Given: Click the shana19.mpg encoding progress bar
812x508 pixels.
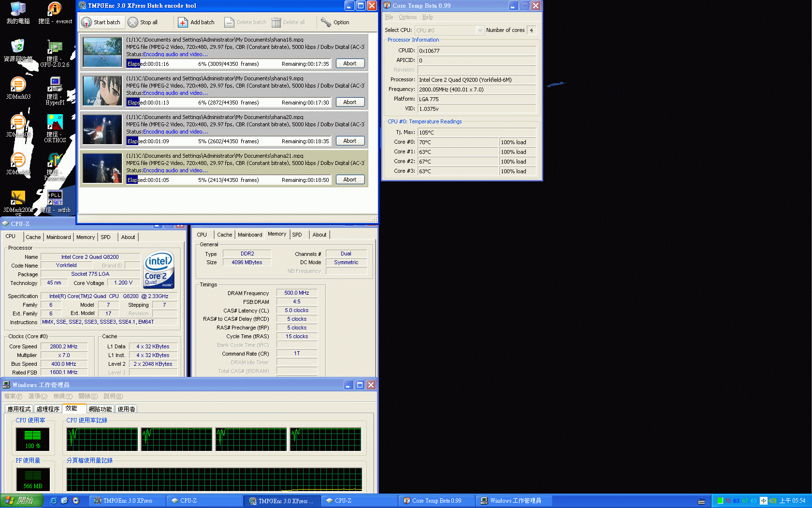Looking at the screenshot, I should point(229,102).
